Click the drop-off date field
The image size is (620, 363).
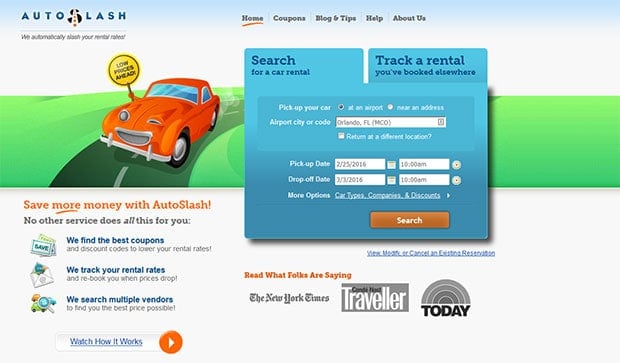(x=360, y=180)
